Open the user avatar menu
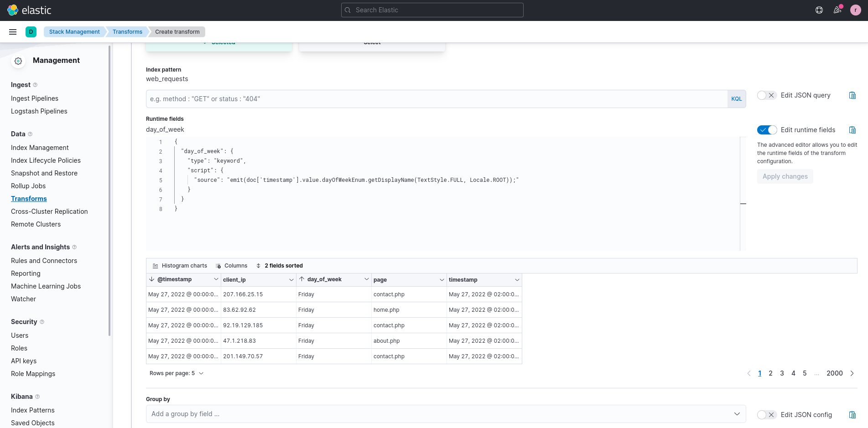The width and height of the screenshot is (868, 428). [x=855, y=10]
